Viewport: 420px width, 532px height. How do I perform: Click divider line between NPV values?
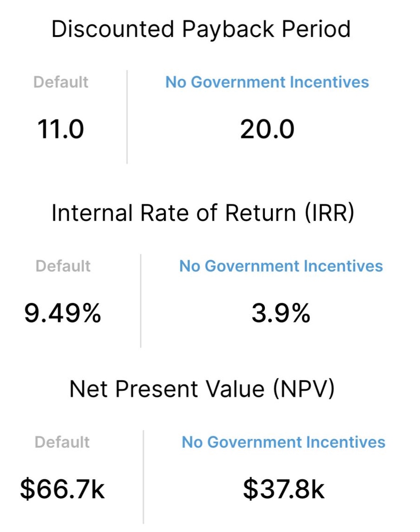[143, 477]
